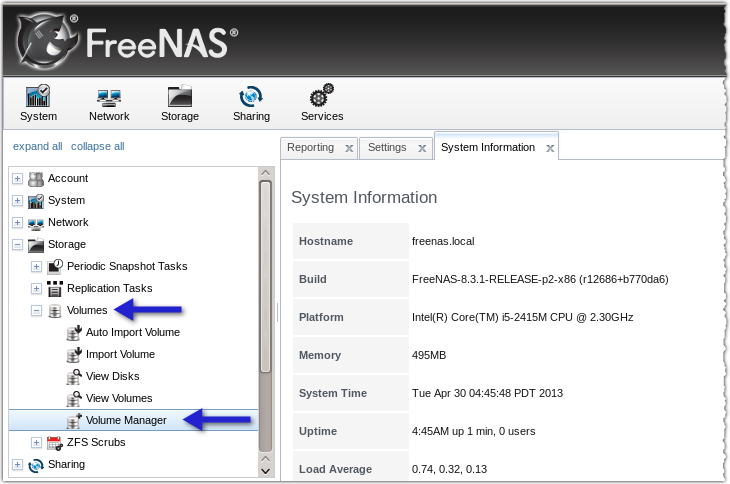Collapse the Volumes tree node
The image size is (730, 484).
[37, 311]
